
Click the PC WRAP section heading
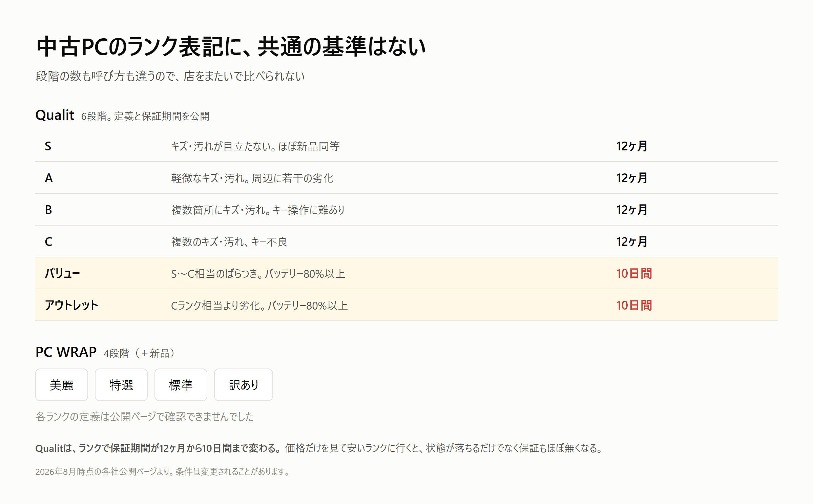(66, 352)
